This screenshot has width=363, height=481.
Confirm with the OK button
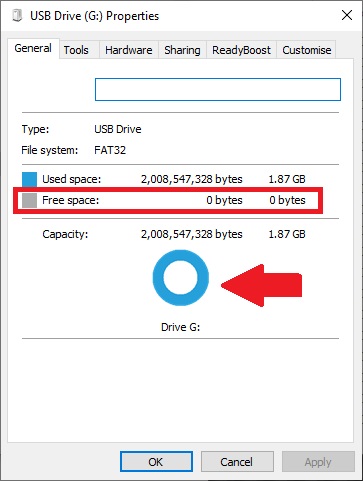(156, 462)
